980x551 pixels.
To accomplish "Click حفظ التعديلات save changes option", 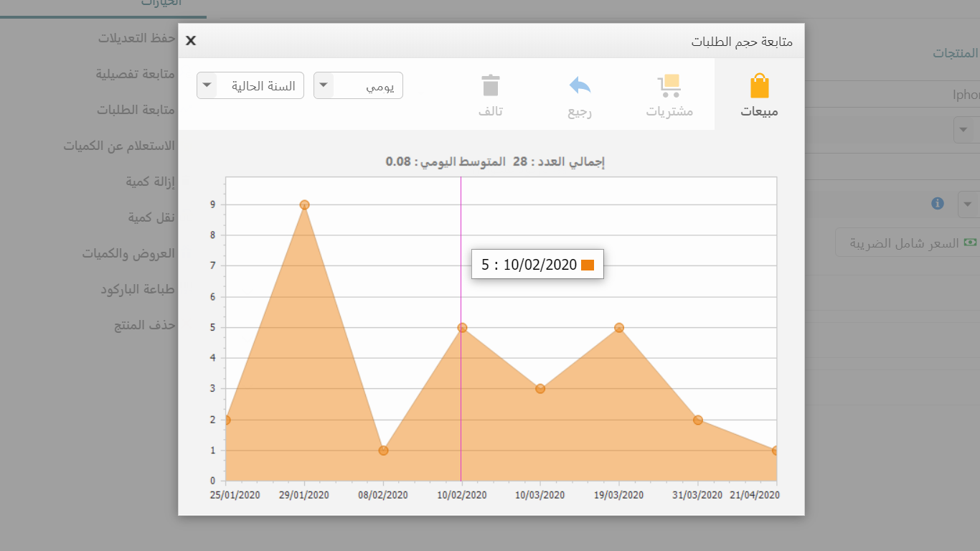I will click(x=137, y=38).
